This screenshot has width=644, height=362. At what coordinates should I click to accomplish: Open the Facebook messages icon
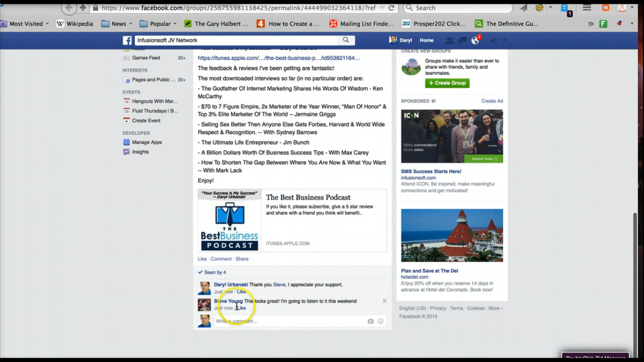click(462, 41)
